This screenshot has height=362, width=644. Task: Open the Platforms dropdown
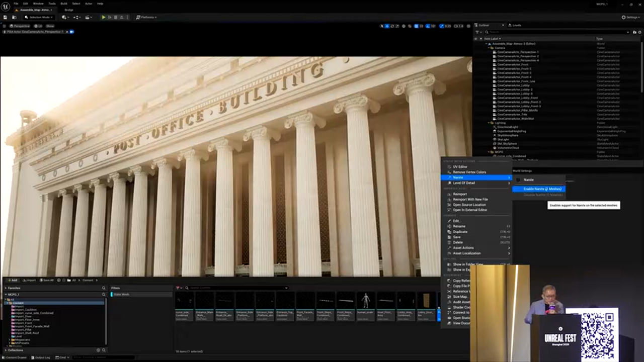click(x=146, y=17)
